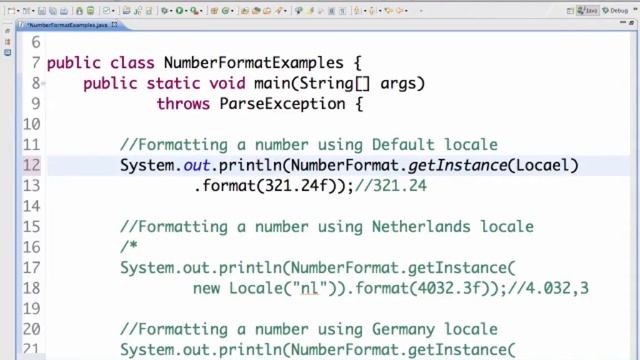Click the Previous Annotation arrow icon
This screenshot has height=360, width=640.
tap(372, 11)
